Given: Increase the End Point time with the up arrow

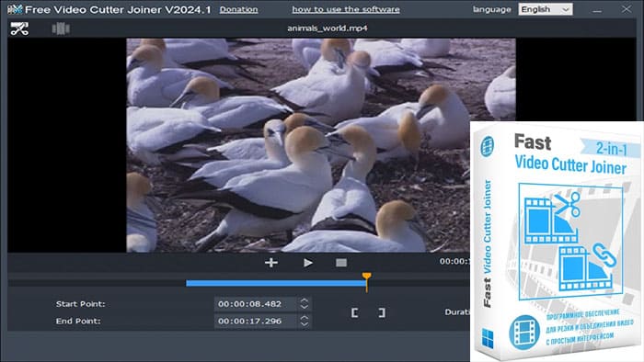Looking at the screenshot, I should pos(304,318).
